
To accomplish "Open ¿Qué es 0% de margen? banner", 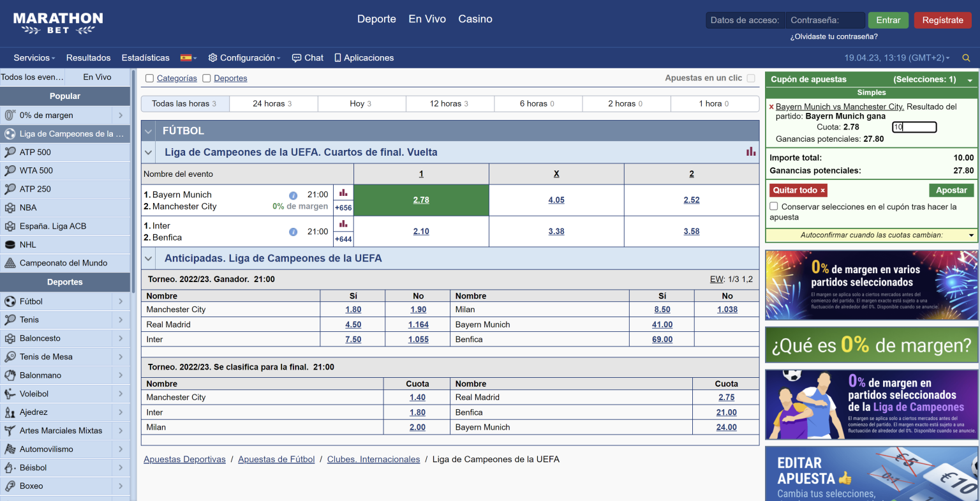I will [872, 345].
